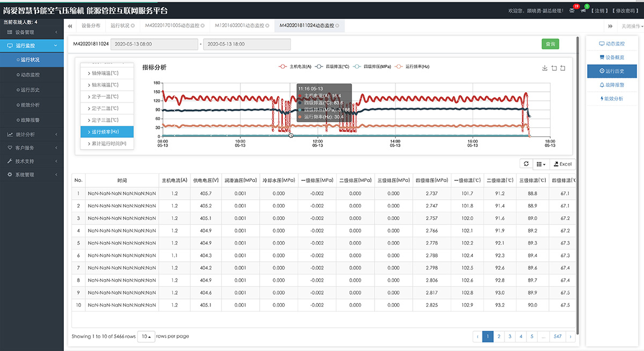This screenshot has height=351, width=644.
Task: Switch to M1201602001动态监控 tab
Action: pyautogui.click(x=241, y=26)
